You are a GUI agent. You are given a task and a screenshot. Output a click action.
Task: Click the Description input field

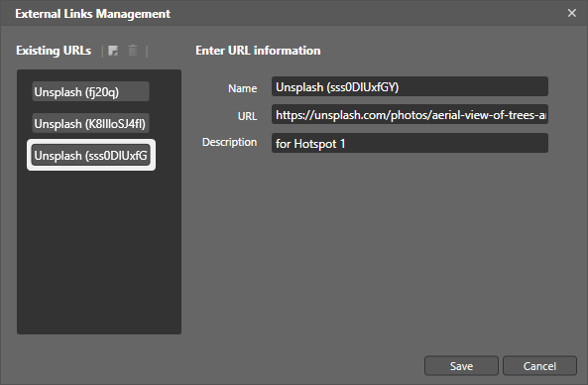click(410, 143)
